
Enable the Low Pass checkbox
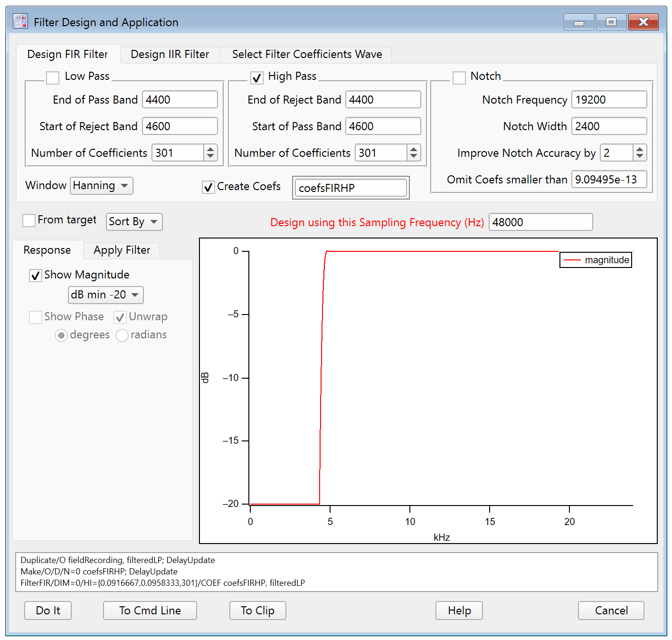point(53,77)
